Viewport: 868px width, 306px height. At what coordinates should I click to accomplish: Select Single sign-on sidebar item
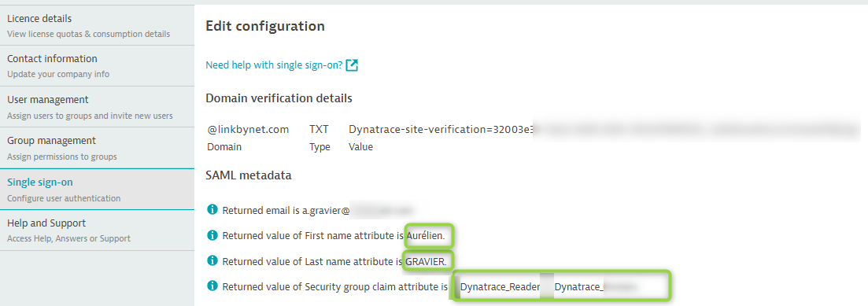pos(97,190)
